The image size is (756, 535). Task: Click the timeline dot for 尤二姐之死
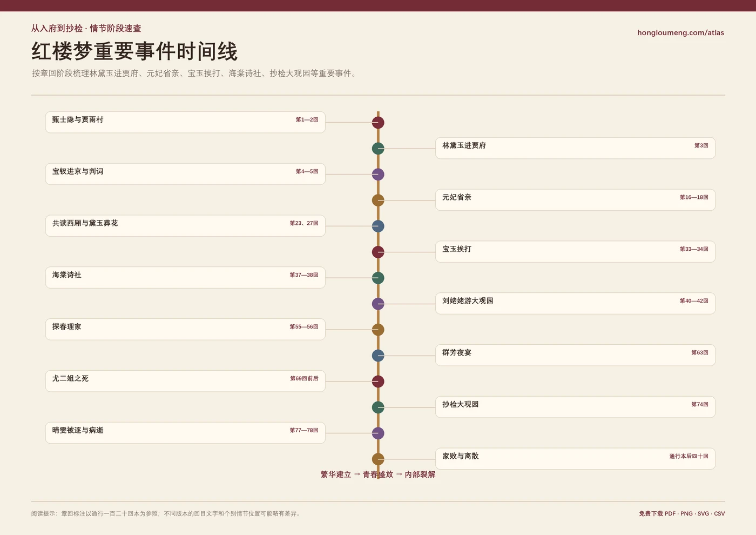click(x=378, y=382)
